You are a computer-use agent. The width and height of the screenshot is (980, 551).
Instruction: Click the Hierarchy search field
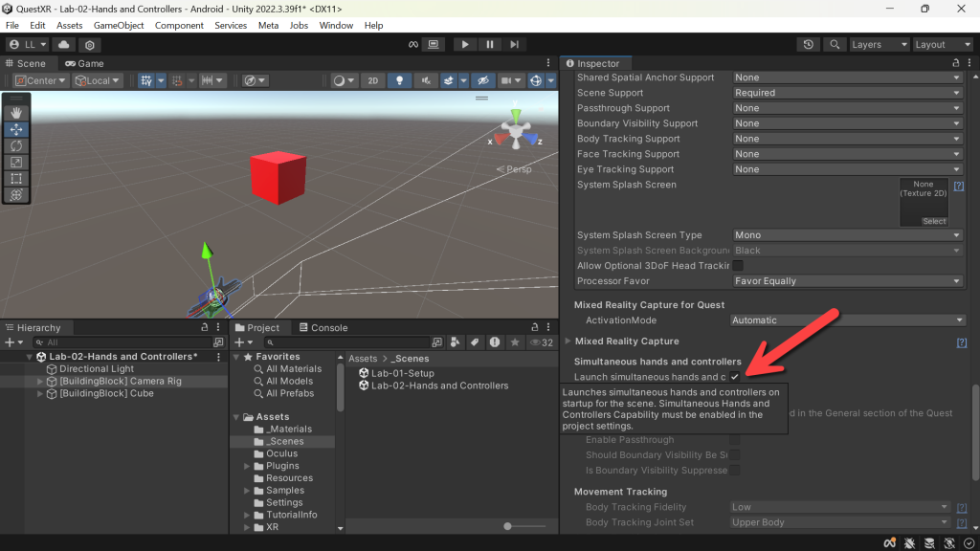click(x=123, y=342)
